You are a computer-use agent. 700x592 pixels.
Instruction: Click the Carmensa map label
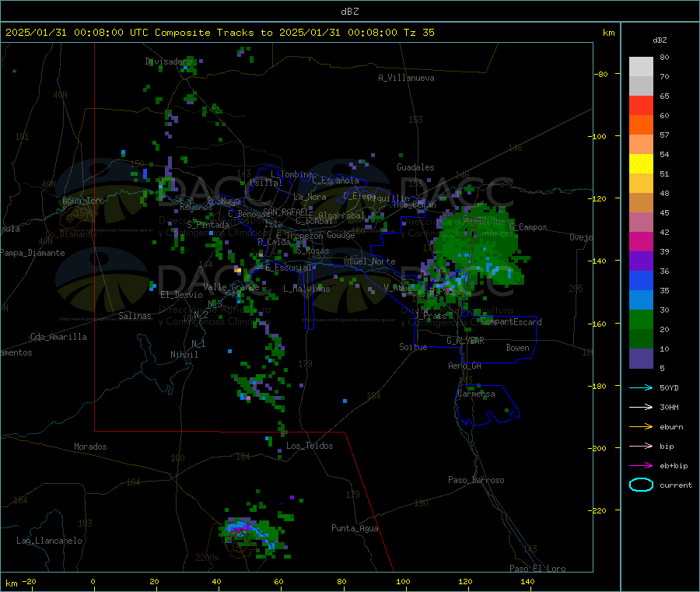476,394
